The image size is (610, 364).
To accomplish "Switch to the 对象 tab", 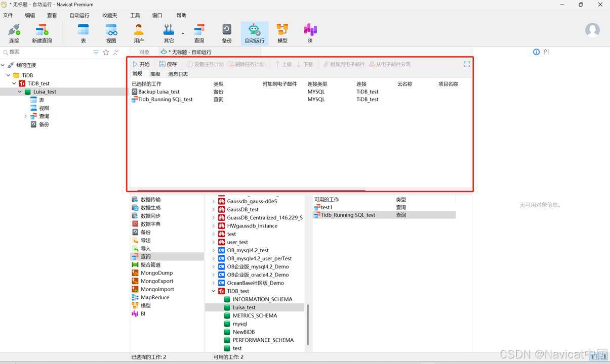I will (x=144, y=52).
